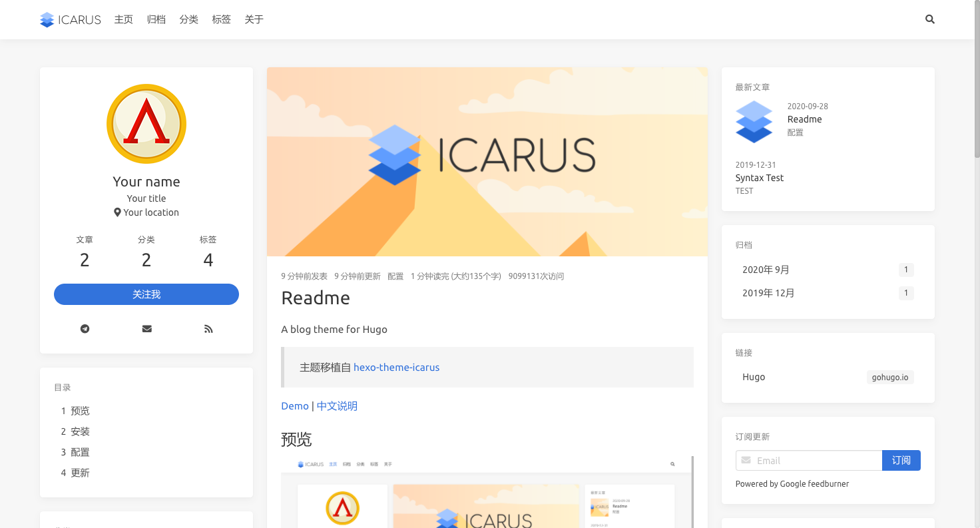The width and height of the screenshot is (980, 528).
Task: Open the 标签 nav item
Action: pos(222,20)
